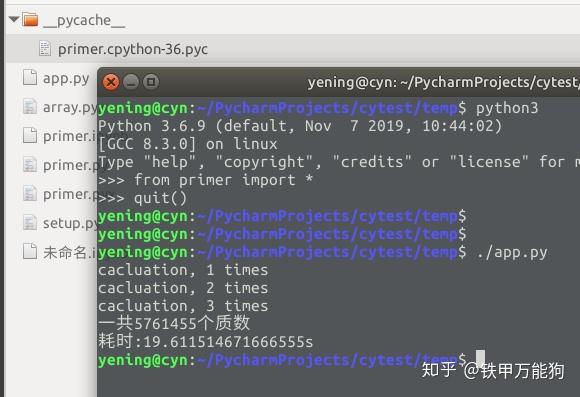Click the first primer file icon
Image resolution: width=580 pixels, height=397 pixels.
(x=30, y=135)
